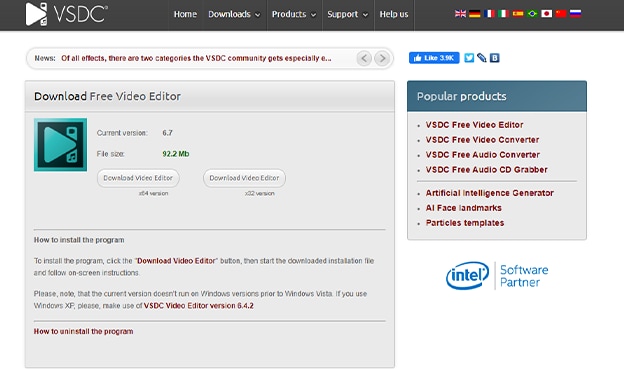This screenshot has height=369, width=624.
Task: Click the LiveJournal pencil share icon
Action: tap(482, 58)
